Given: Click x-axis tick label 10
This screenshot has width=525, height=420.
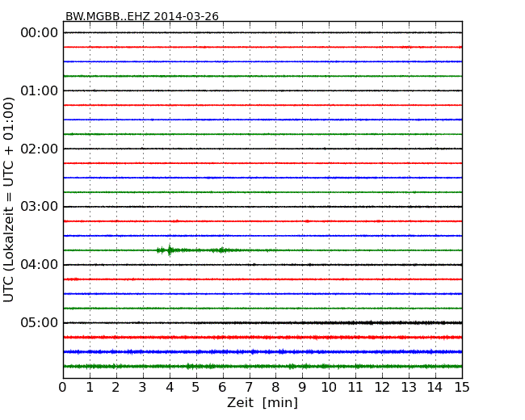Looking at the screenshot, I should [329, 388].
